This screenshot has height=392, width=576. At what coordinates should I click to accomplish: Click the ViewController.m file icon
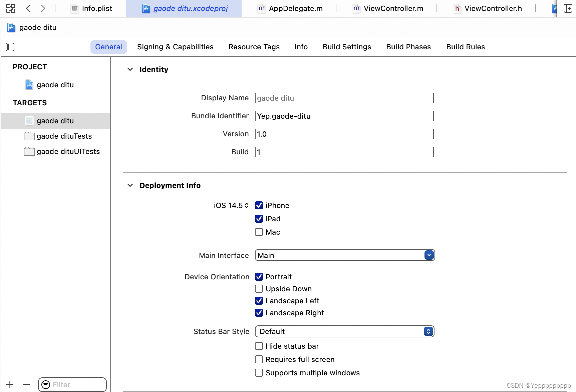[x=356, y=8]
